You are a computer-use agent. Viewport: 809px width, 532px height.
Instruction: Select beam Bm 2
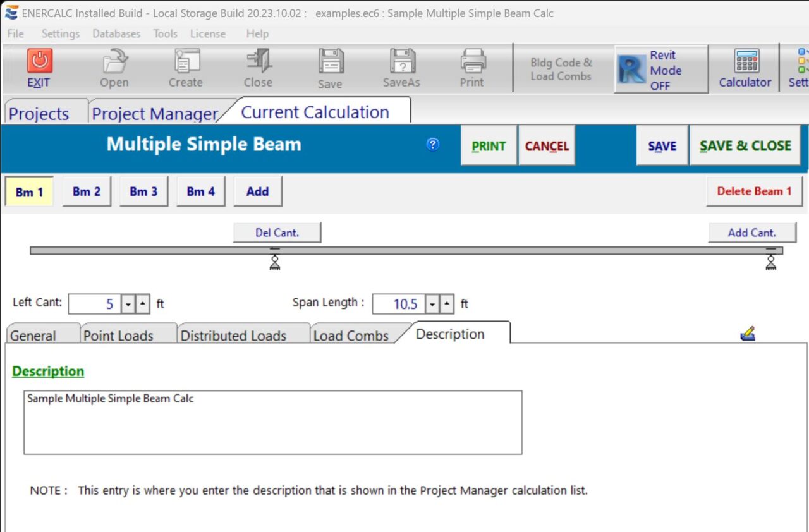(87, 191)
